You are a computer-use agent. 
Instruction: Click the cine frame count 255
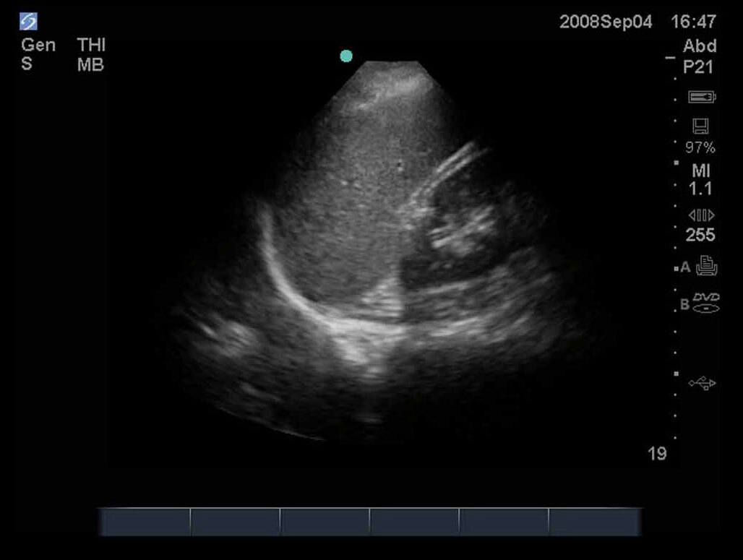[x=700, y=235]
